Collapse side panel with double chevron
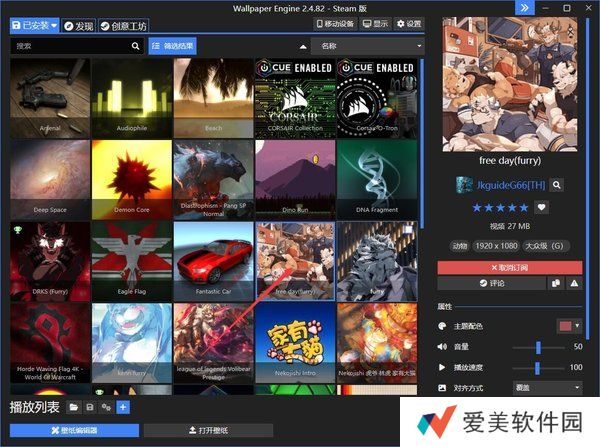Viewport: 600px width, 447px height. (525, 8)
